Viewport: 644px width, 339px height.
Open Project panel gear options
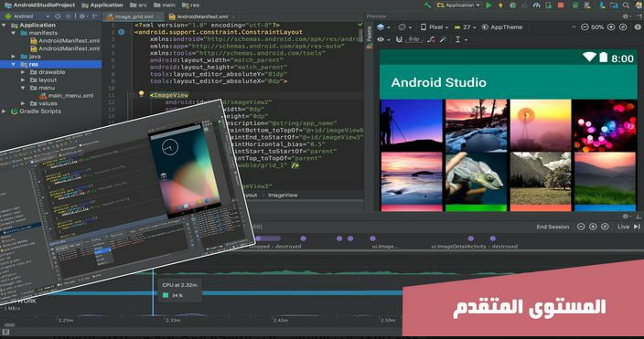(x=82, y=16)
